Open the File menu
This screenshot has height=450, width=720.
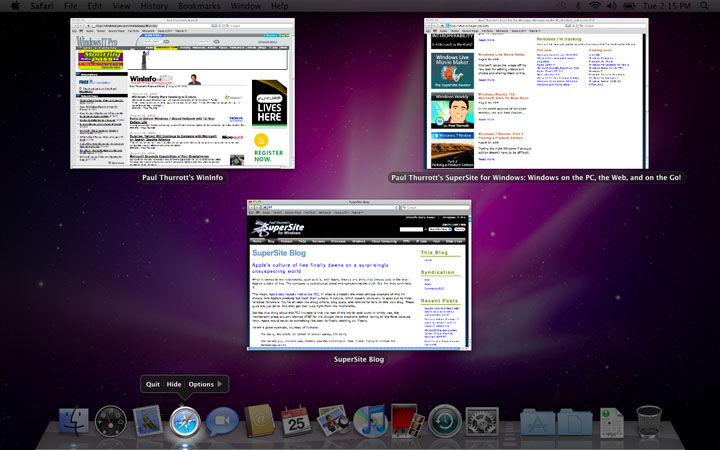click(x=71, y=6)
